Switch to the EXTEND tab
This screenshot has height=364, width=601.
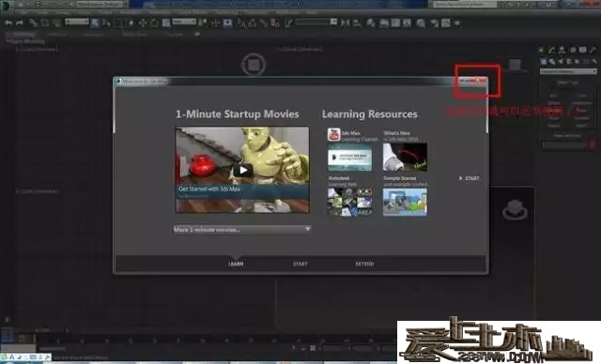pos(364,264)
